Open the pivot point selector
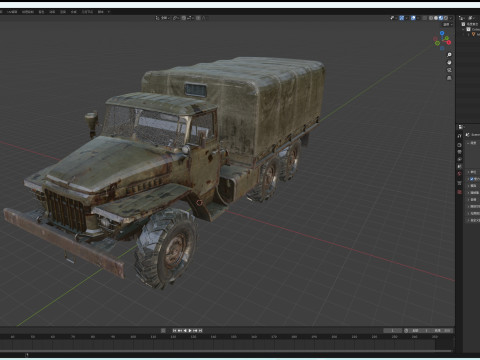The height and width of the screenshot is (360, 480). (x=176, y=18)
